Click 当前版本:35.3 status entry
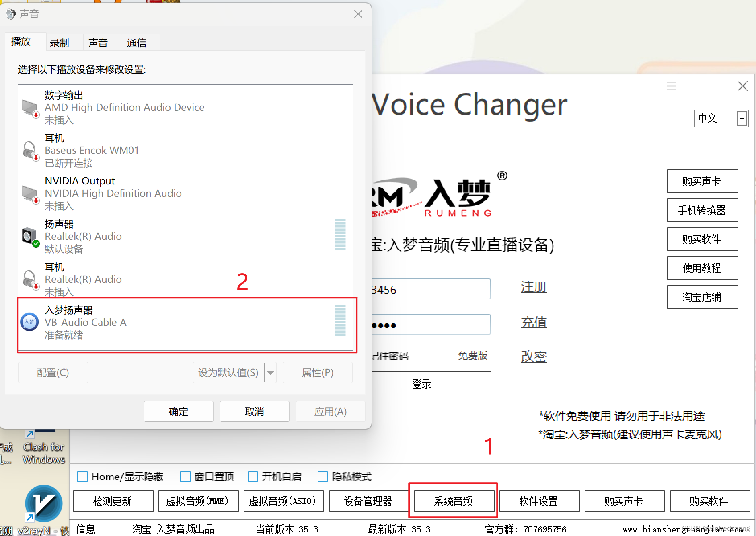Image resolution: width=756 pixels, height=536 pixels. click(287, 529)
